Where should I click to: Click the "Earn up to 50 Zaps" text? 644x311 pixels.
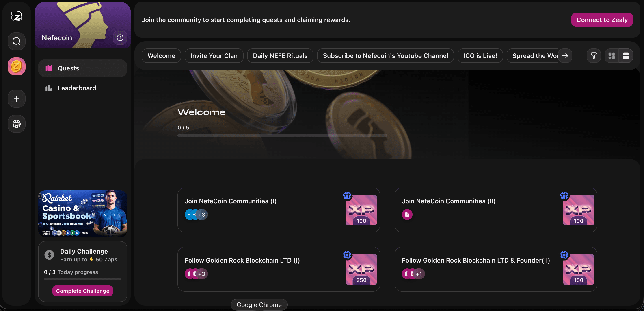tap(89, 259)
